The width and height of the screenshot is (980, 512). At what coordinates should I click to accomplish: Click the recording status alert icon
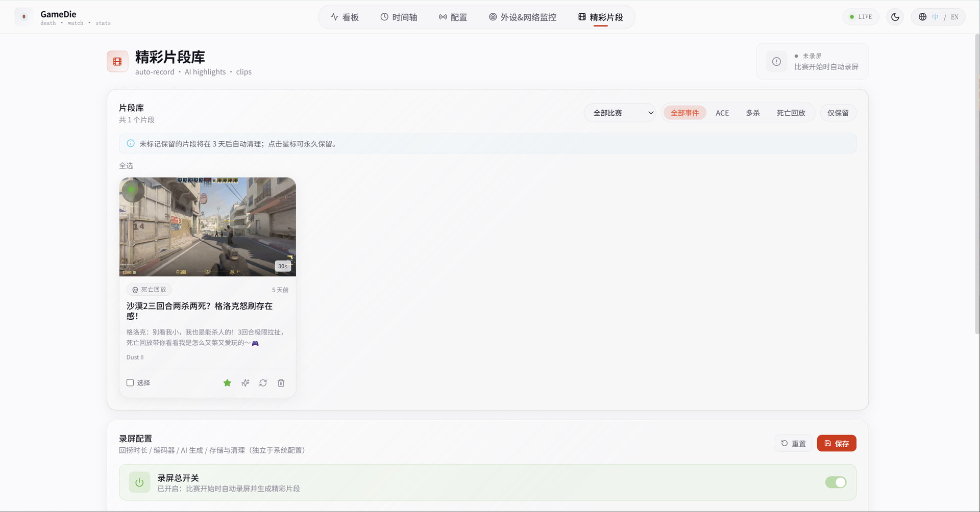point(776,62)
